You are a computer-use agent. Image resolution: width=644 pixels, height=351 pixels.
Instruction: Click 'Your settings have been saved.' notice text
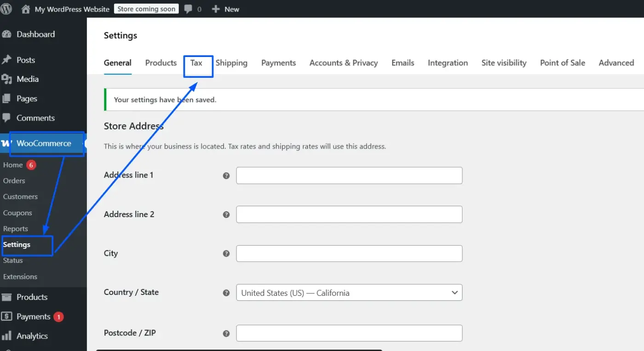click(x=165, y=99)
